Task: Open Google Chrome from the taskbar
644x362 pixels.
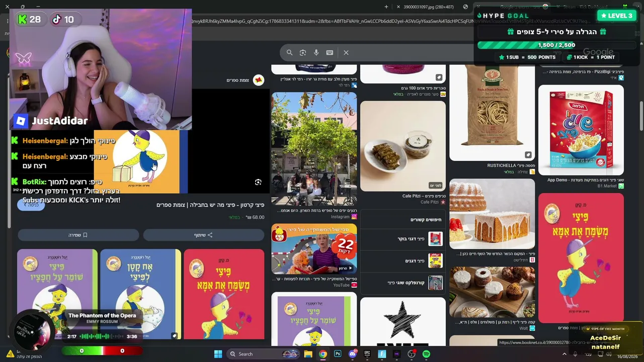Action: [x=323, y=354]
